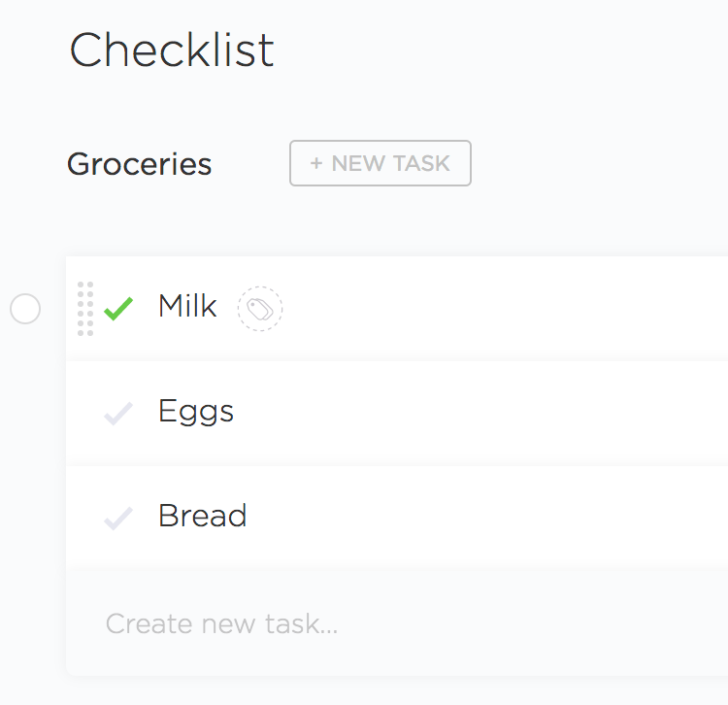Open the Eggs task name
The image size is (728, 705).
(x=196, y=412)
